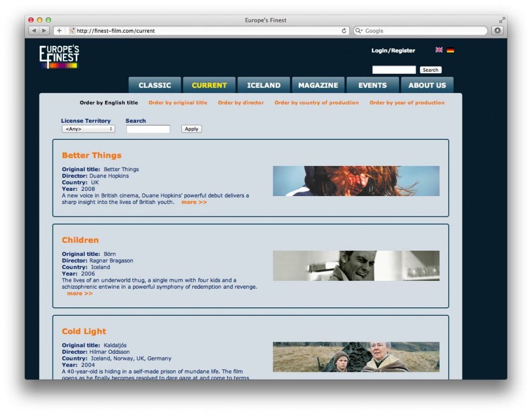Click country text Iceland, Norway, UK, Germany
This screenshot has height=414, width=532.
tap(131, 358)
